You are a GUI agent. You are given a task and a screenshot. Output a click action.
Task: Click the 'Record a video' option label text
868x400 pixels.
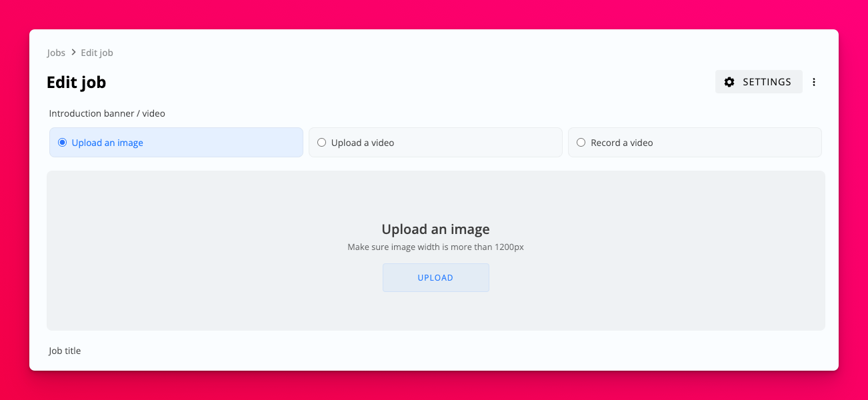pos(621,143)
